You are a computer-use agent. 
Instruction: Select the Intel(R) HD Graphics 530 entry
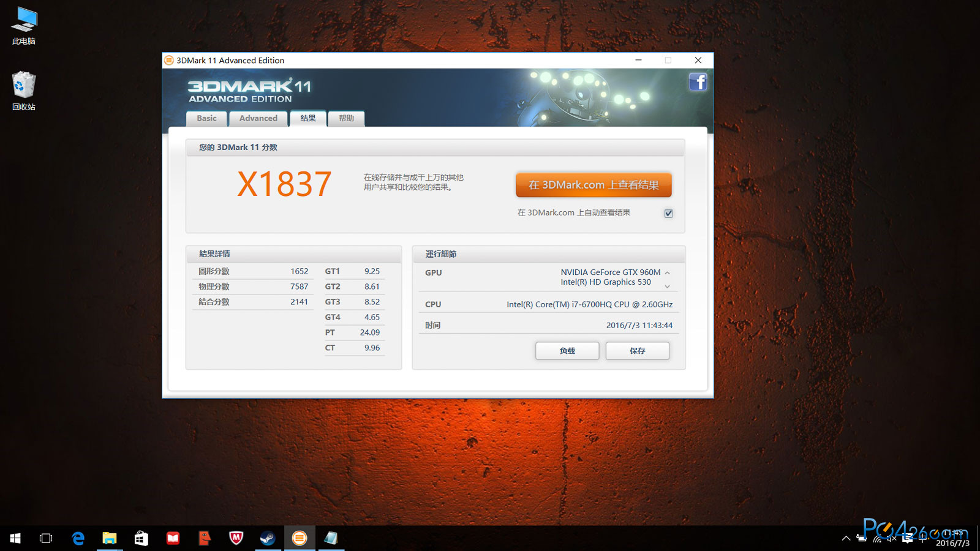[606, 282]
